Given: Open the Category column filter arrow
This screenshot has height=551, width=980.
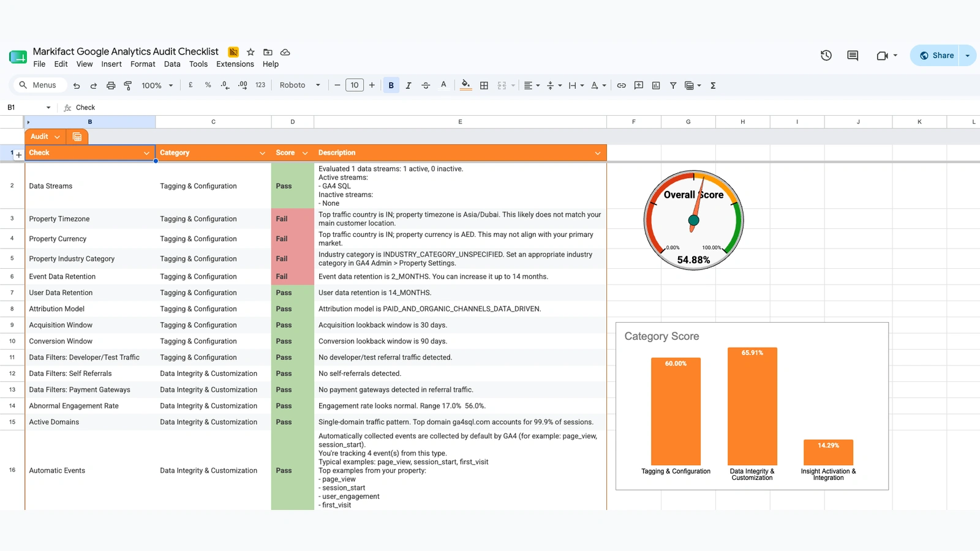Looking at the screenshot, I should 262,153.
